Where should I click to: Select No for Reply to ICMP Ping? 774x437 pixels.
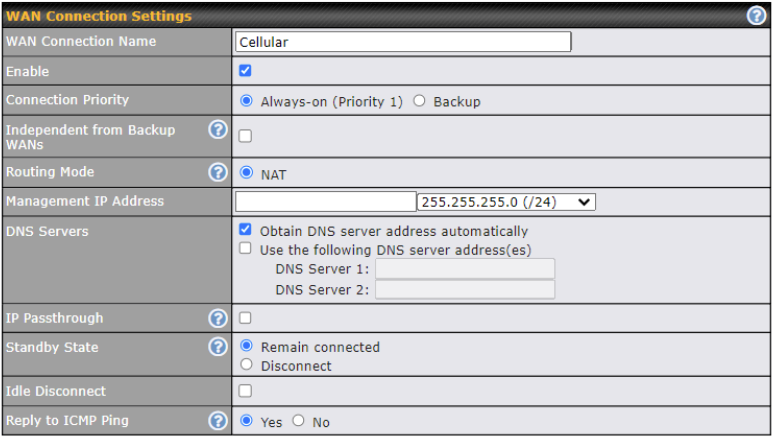coord(298,422)
